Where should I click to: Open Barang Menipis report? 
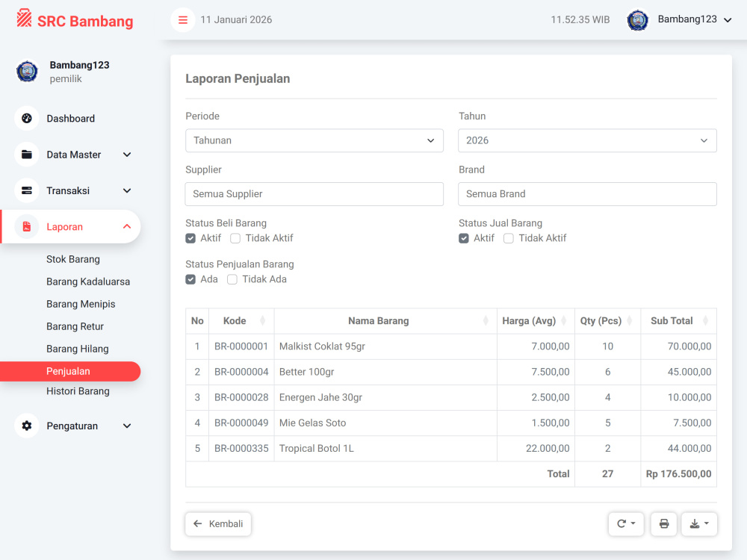(x=81, y=304)
